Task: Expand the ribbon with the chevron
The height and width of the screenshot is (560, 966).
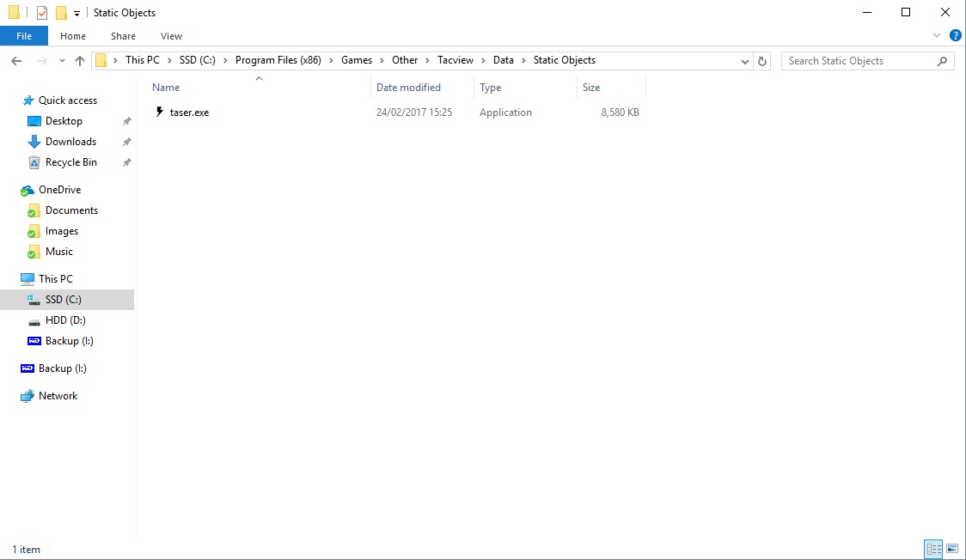Action: pyautogui.click(x=937, y=36)
